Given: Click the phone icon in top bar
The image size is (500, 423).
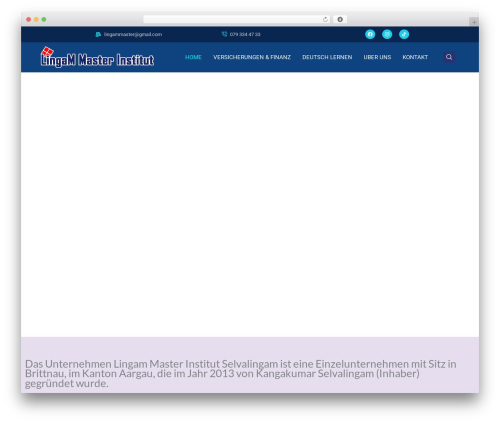Looking at the screenshot, I should tap(224, 34).
